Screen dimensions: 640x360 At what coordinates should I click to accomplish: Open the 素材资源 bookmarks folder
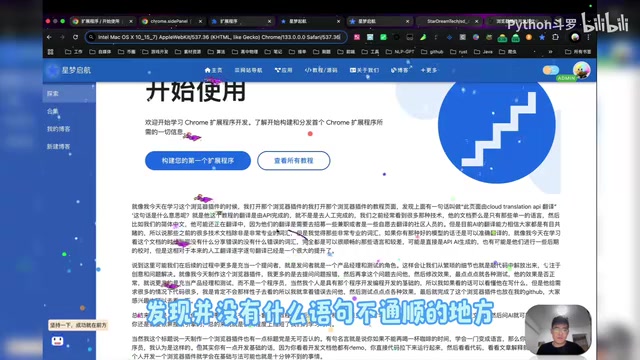click(x=188, y=52)
